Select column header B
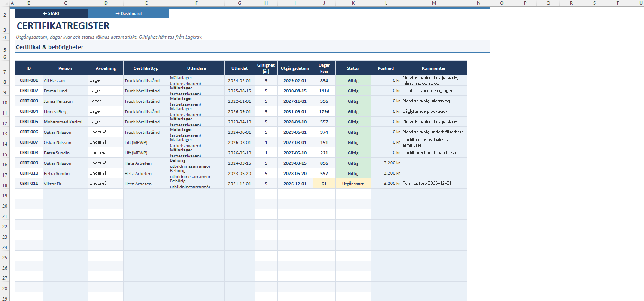 click(29, 3)
